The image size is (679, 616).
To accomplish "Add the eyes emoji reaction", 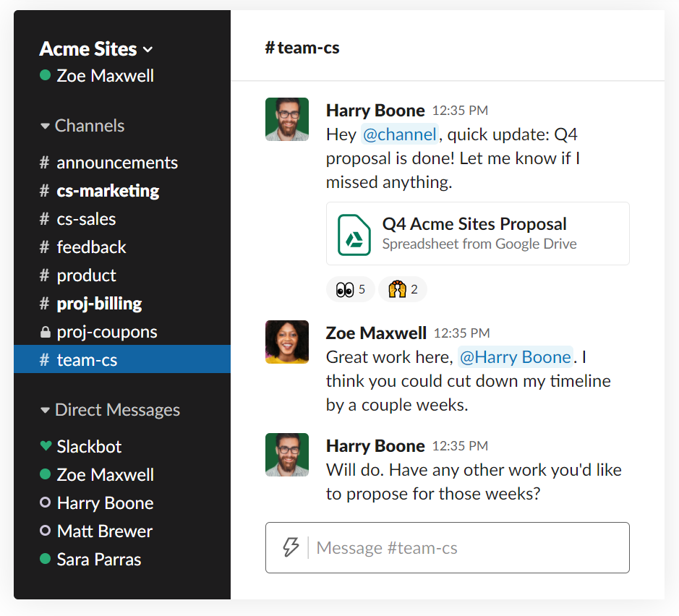I will point(350,289).
